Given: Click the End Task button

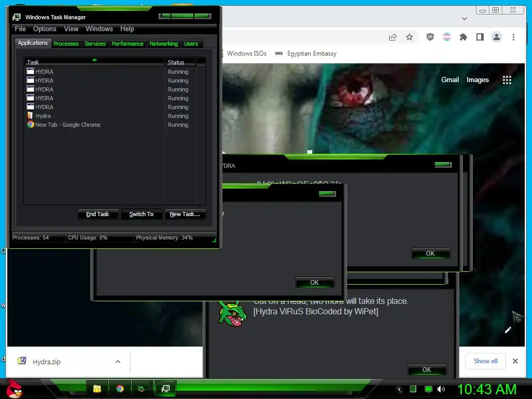Looking at the screenshot, I should point(98,214).
